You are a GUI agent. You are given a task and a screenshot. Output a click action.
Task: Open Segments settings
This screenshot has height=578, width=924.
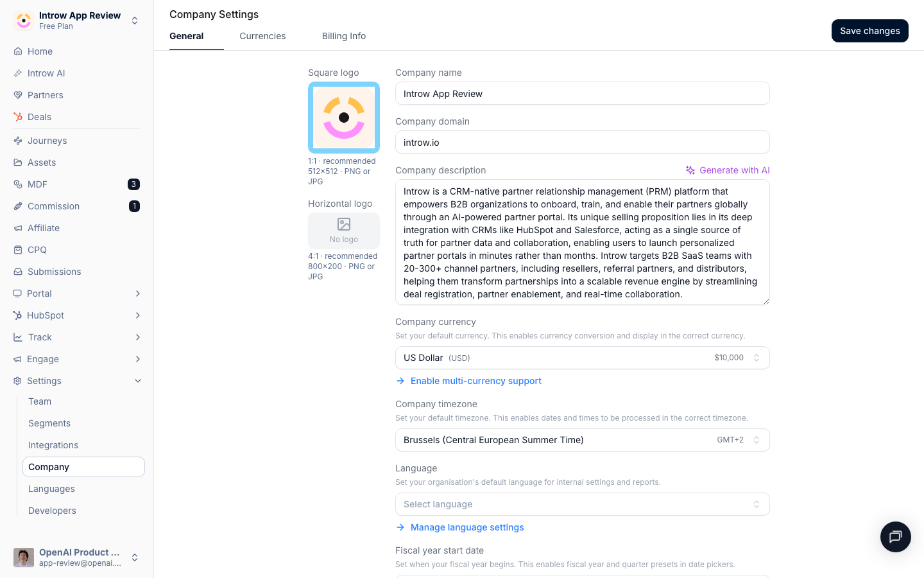click(x=49, y=423)
